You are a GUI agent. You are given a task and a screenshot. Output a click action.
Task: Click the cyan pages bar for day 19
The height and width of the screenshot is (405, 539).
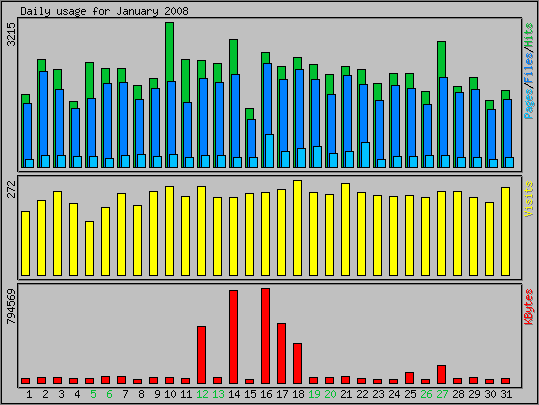coord(318,157)
